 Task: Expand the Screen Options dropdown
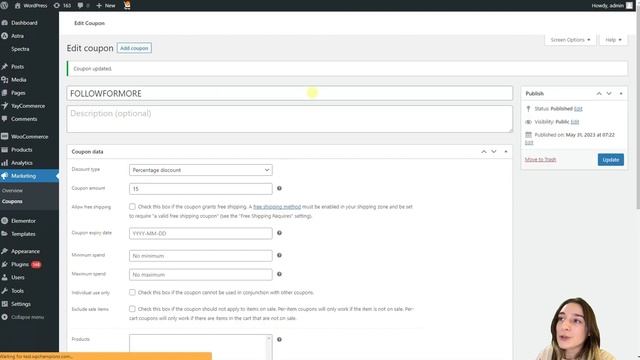point(570,40)
